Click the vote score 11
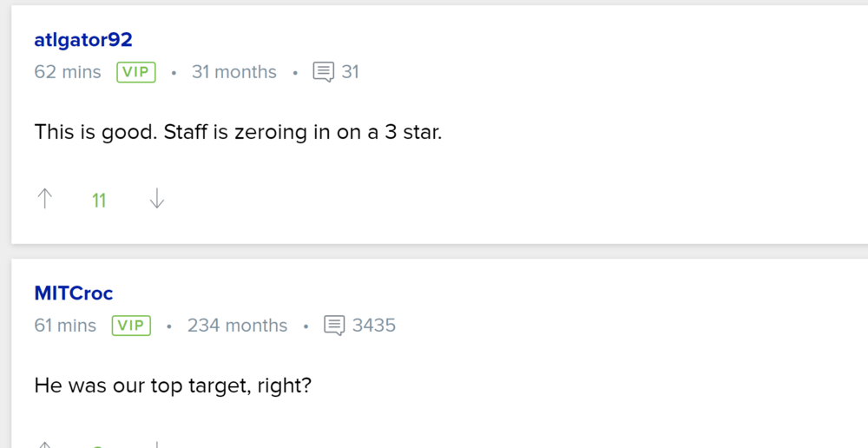 pyautogui.click(x=99, y=201)
